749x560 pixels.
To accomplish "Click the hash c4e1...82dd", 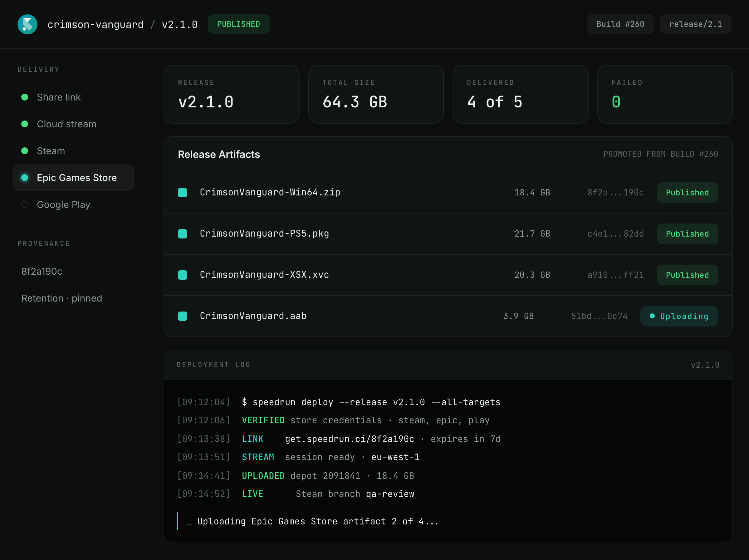I will [616, 234].
